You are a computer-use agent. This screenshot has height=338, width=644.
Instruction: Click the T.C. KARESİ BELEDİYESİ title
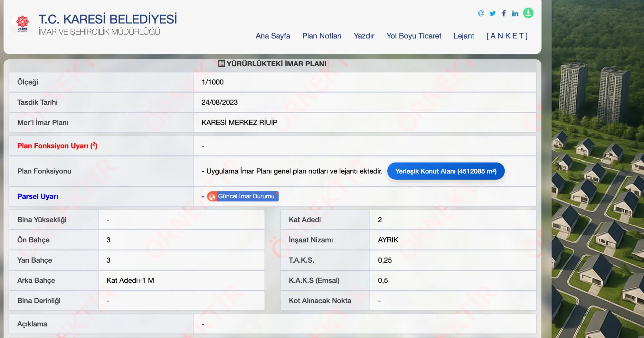click(x=108, y=19)
